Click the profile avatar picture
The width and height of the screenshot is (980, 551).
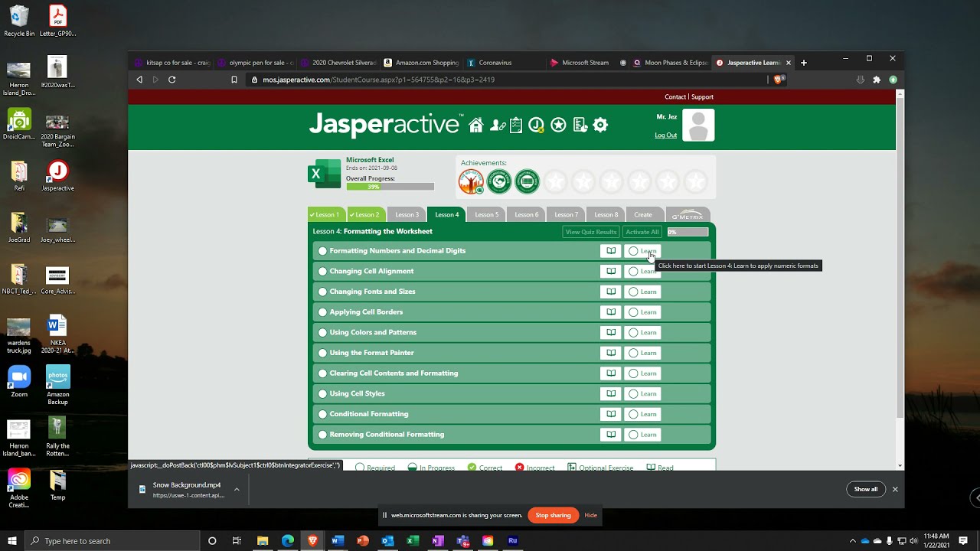click(698, 126)
